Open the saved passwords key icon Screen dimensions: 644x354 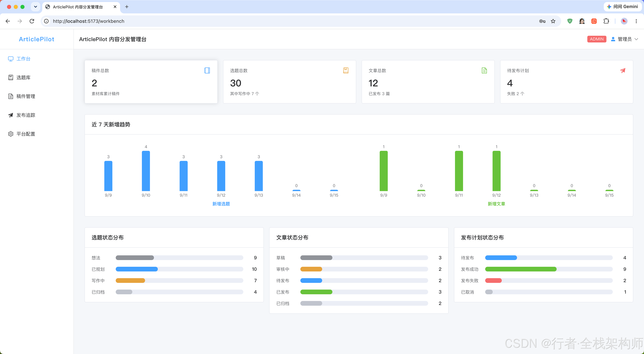(542, 21)
